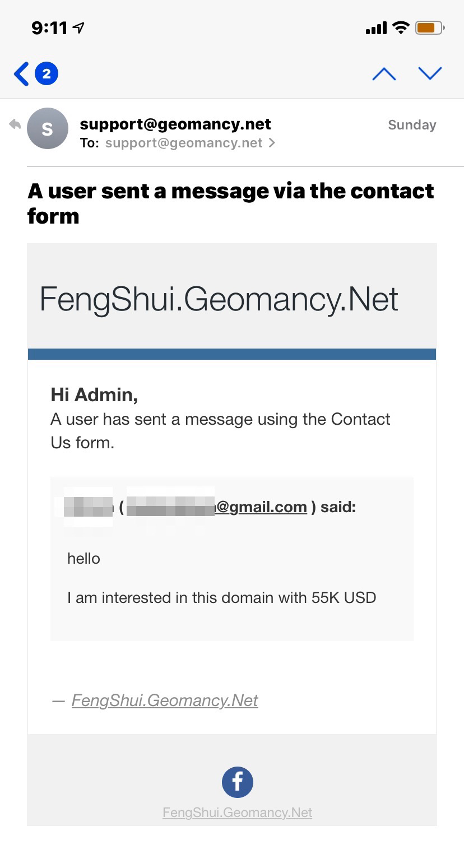Expand recipient details with the chevron
This screenshot has width=464, height=868.
pyautogui.click(x=272, y=143)
